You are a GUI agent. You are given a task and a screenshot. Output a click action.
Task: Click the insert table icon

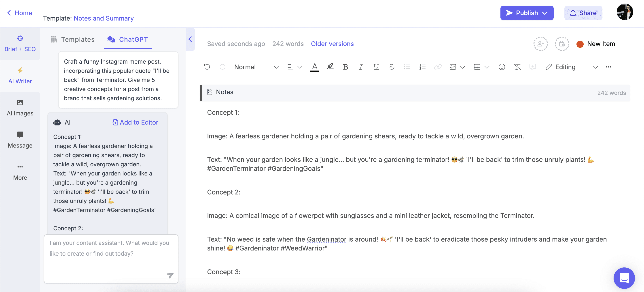[x=477, y=67]
